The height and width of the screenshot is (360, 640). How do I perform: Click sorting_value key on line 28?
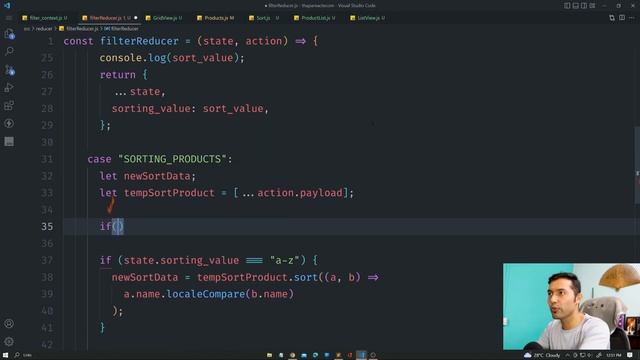point(151,109)
